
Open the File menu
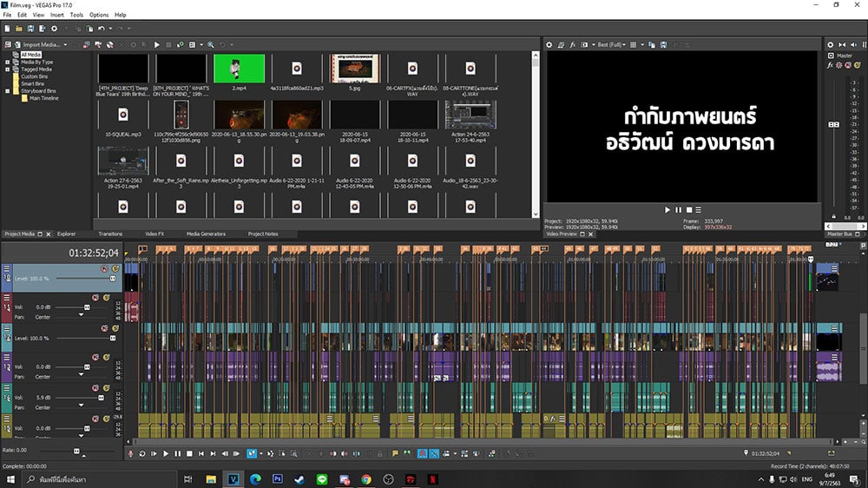7,15
